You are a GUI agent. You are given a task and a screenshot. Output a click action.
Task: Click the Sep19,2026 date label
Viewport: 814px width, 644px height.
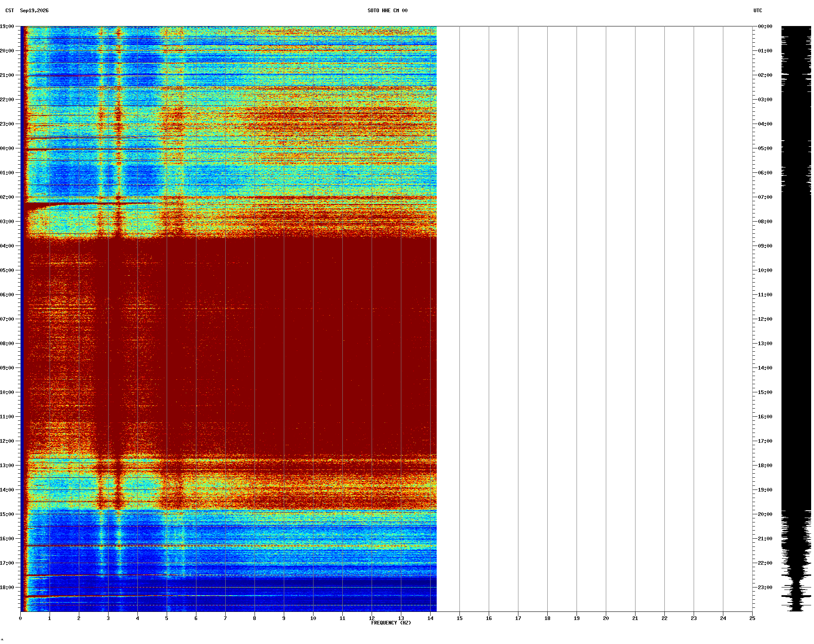(34, 11)
